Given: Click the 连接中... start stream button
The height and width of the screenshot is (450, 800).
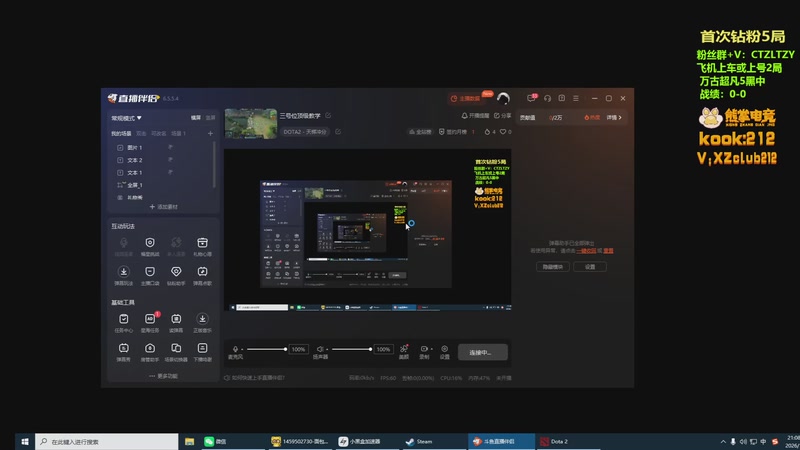Looking at the screenshot, I should (483, 352).
